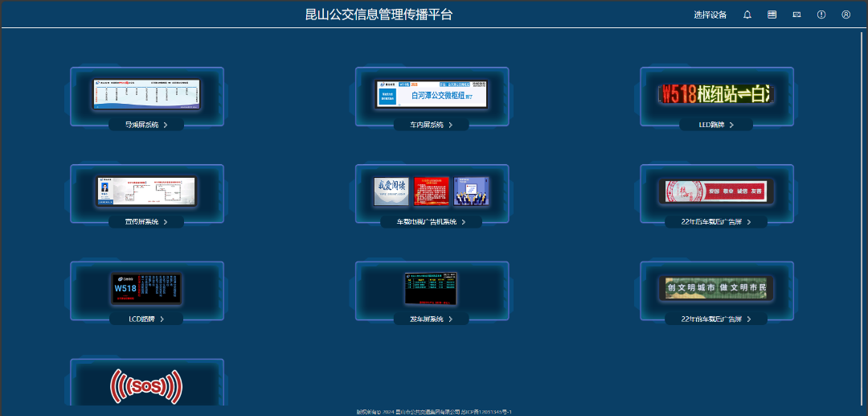Expand the 宣传屏系统 chevron arrow
The image size is (868, 416).
166,222
